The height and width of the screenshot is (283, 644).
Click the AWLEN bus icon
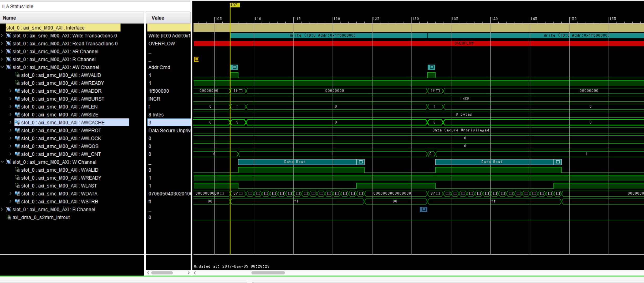pyautogui.click(x=17, y=107)
